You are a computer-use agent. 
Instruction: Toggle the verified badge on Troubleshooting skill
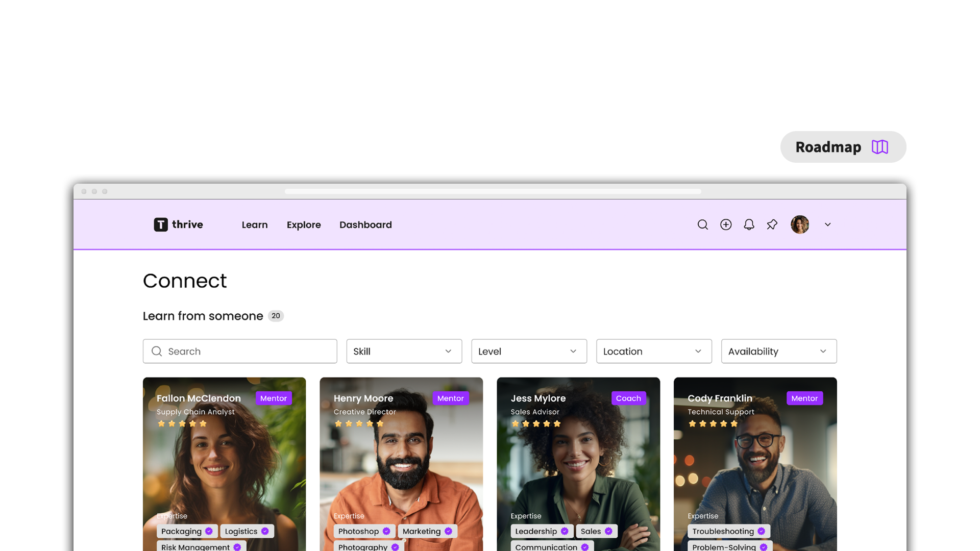pos(761,531)
